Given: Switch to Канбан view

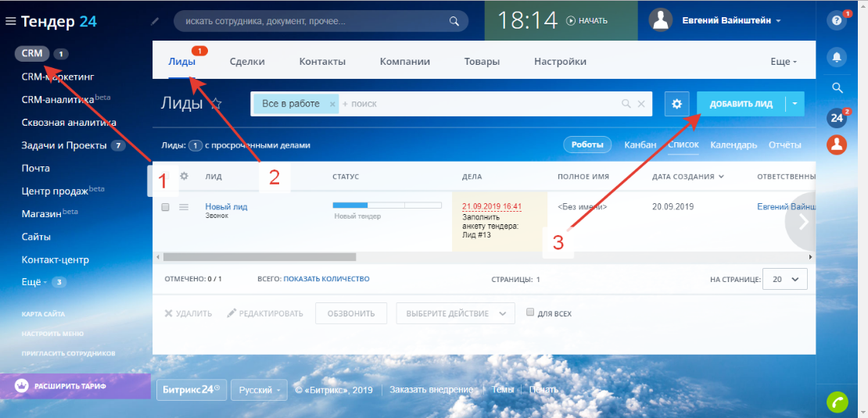Looking at the screenshot, I should point(640,145).
